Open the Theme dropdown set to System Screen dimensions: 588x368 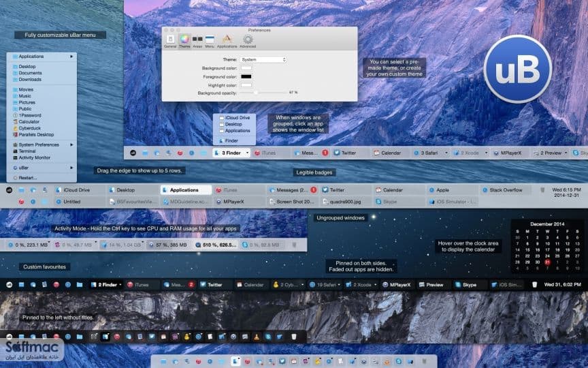click(x=263, y=60)
